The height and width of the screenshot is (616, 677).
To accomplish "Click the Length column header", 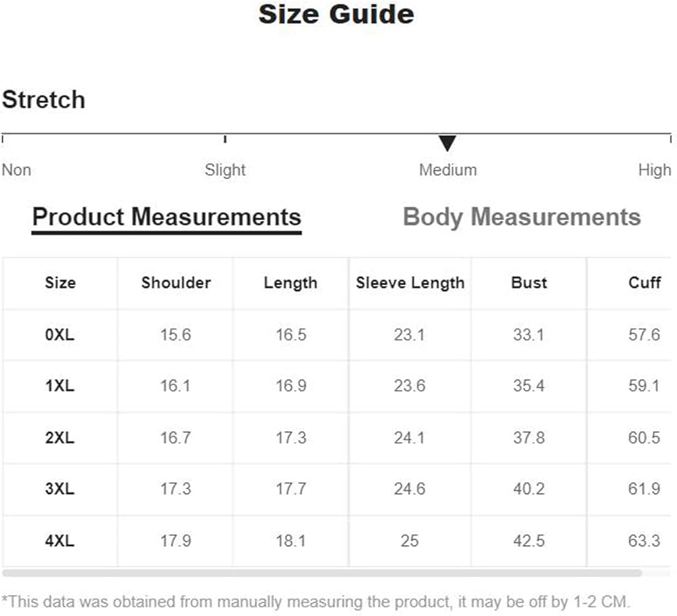I will coord(290,283).
